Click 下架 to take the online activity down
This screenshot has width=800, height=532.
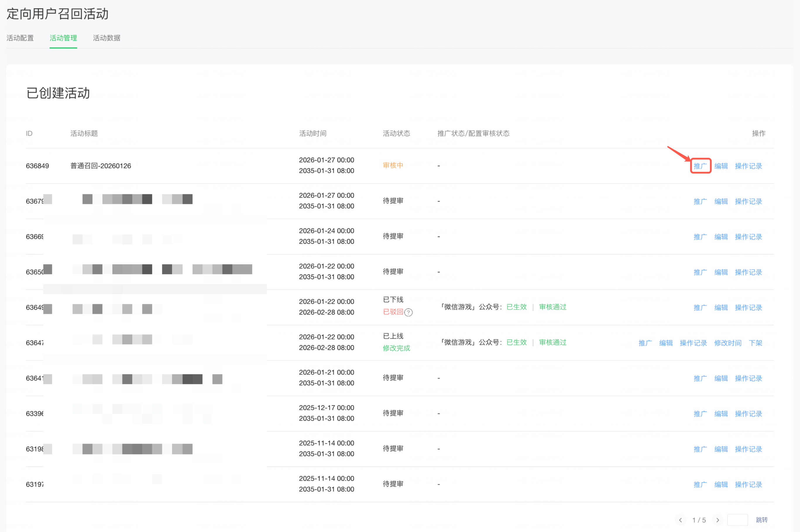tap(755, 343)
